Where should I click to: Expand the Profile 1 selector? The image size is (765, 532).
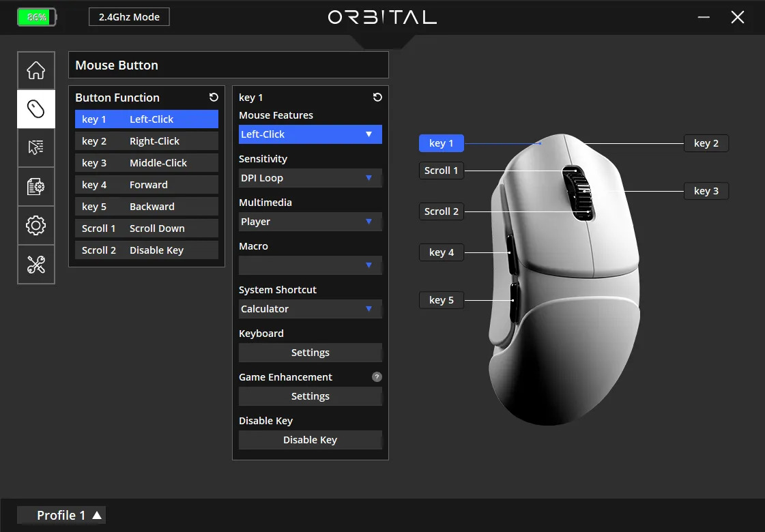point(61,515)
